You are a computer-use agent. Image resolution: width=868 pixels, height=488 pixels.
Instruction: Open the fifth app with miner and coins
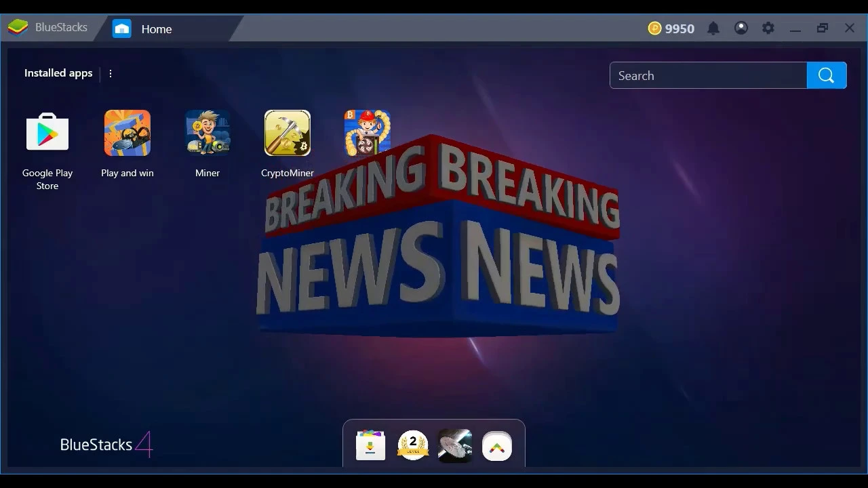pos(368,133)
